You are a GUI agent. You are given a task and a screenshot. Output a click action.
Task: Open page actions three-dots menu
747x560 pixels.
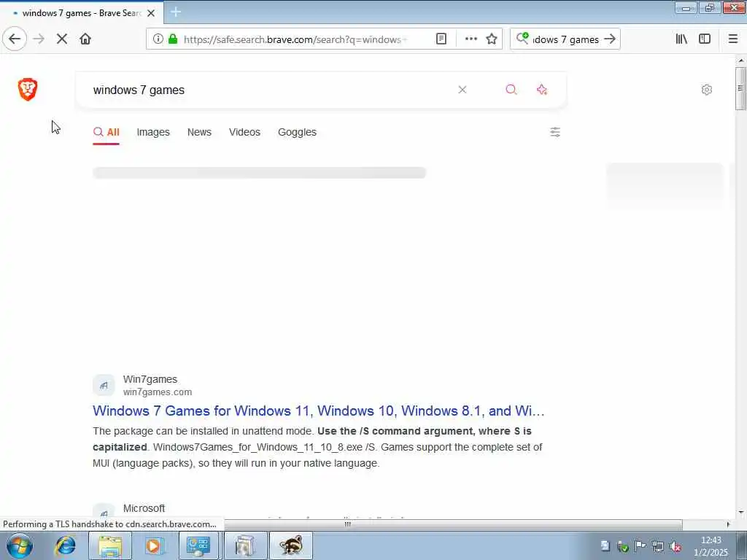coord(471,39)
